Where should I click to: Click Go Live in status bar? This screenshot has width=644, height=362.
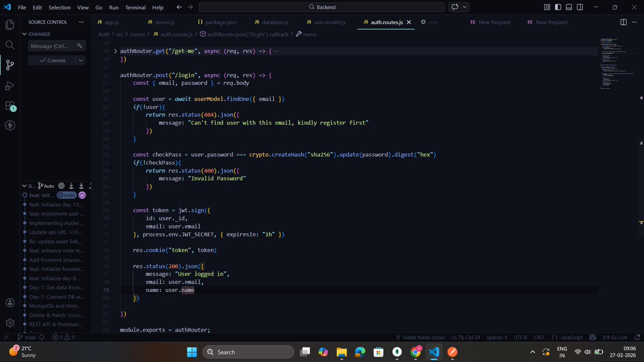pos(615,337)
